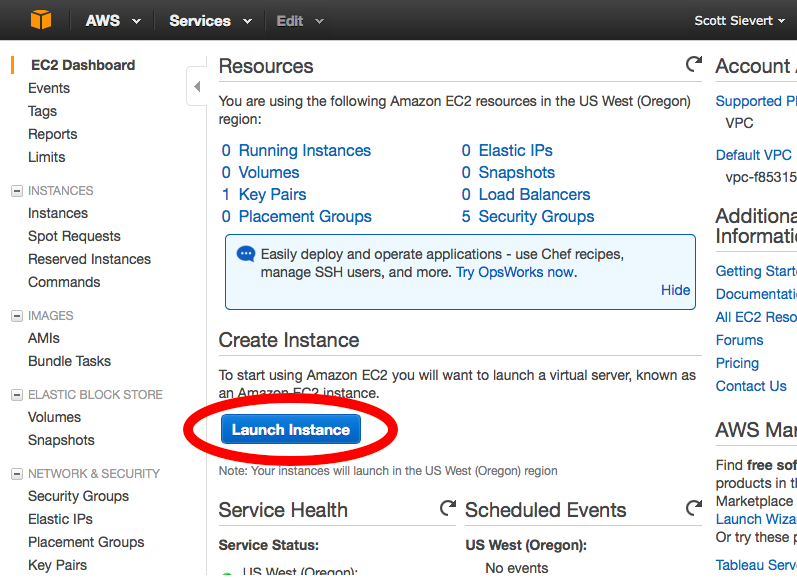
Task: Collapse the left navigation sidebar arrow
Action: [x=197, y=86]
